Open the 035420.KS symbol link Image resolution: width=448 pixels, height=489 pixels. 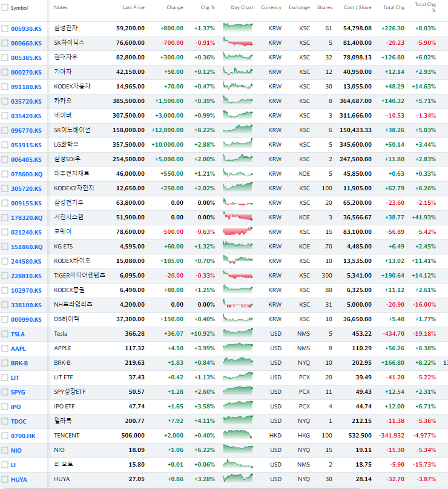[26, 116]
